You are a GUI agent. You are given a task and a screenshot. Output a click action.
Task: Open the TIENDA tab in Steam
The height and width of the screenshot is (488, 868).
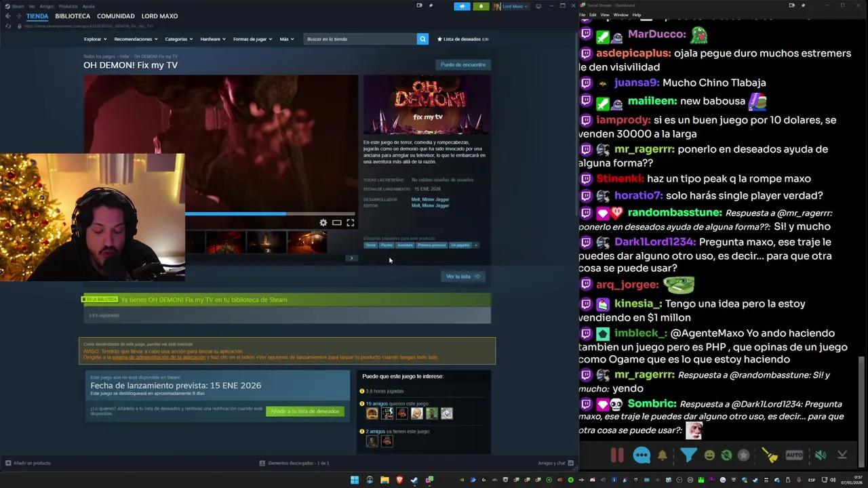pyautogui.click(x=37, y=16)
